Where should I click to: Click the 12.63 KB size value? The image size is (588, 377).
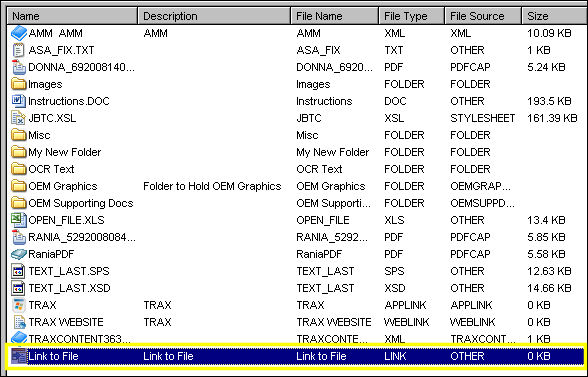pos(549,271)
